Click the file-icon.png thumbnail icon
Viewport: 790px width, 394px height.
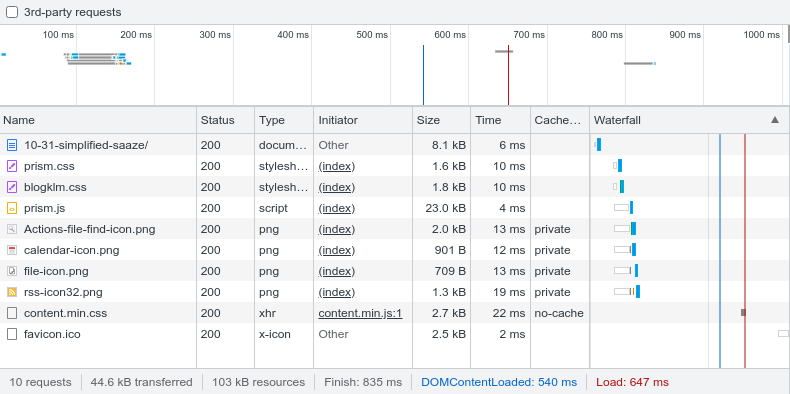point(12,271)
